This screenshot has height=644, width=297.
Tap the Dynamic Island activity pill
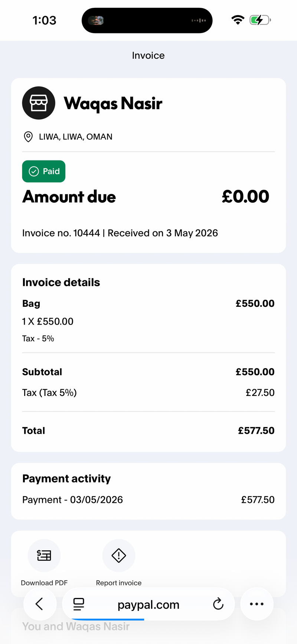pyautogui.click(x=147, y=20)
